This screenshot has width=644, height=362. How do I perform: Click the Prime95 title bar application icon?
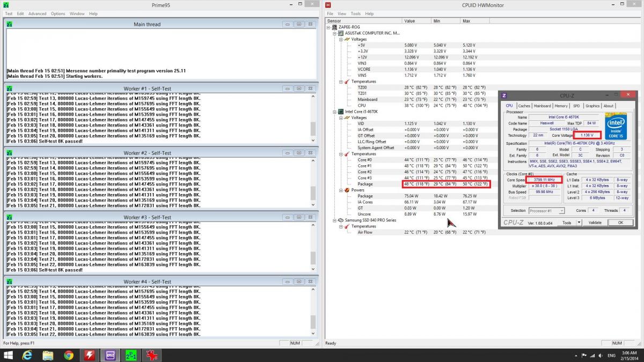pos(6,5)
